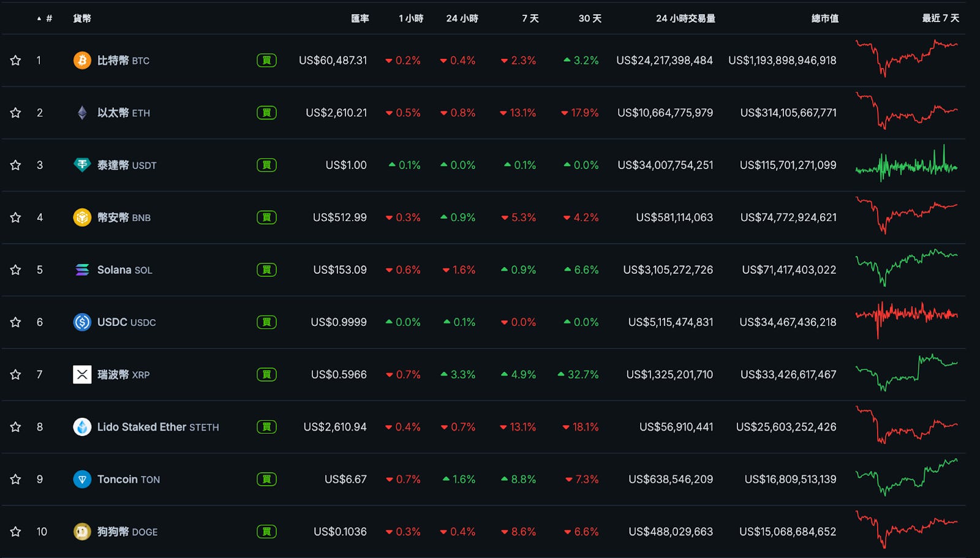Select the Ethereum diamond logo

coord(82,113)
